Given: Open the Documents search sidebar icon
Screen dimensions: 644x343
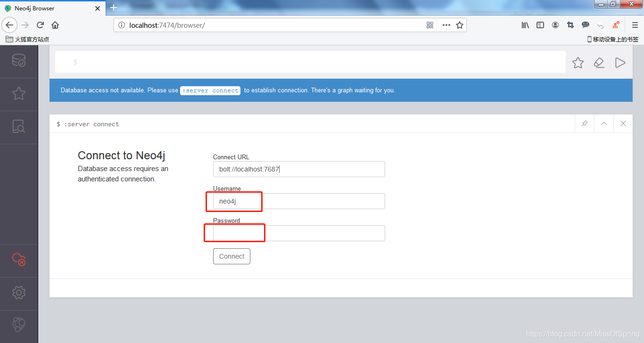Looking at the screenshot, I should (19, 127).
